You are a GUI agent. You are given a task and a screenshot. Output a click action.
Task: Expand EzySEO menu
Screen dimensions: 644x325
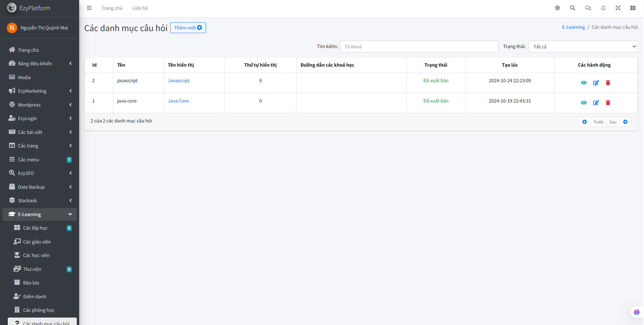pyautogui.click(x=40, y=173)
